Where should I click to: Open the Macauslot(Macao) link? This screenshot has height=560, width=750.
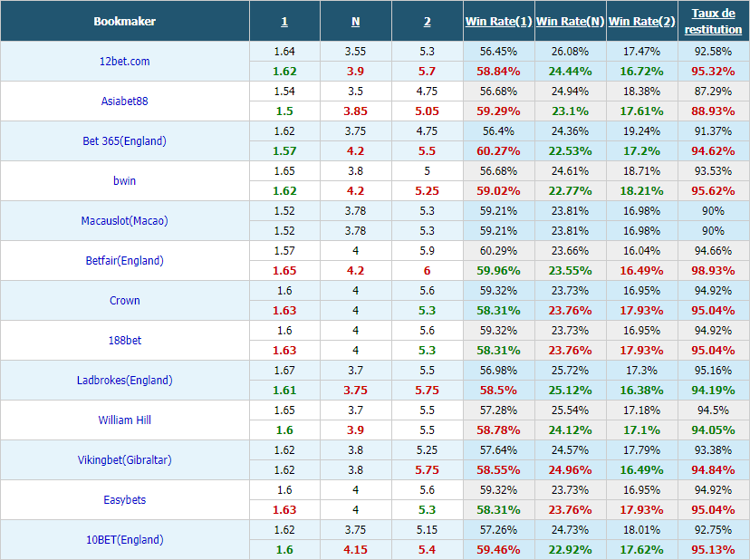(x=124, y=221)
